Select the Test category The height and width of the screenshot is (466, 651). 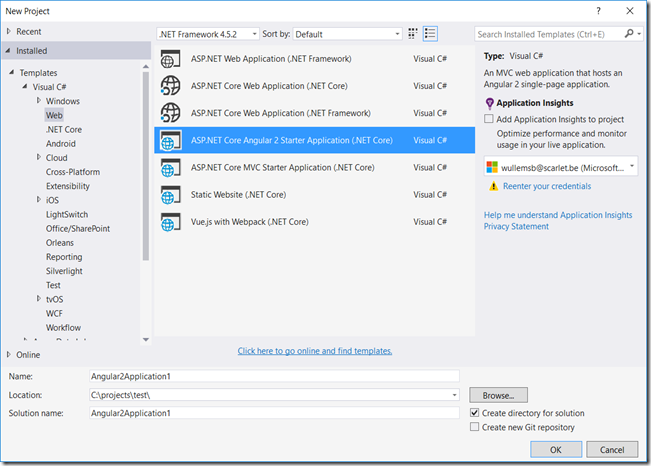pos(53,285)
